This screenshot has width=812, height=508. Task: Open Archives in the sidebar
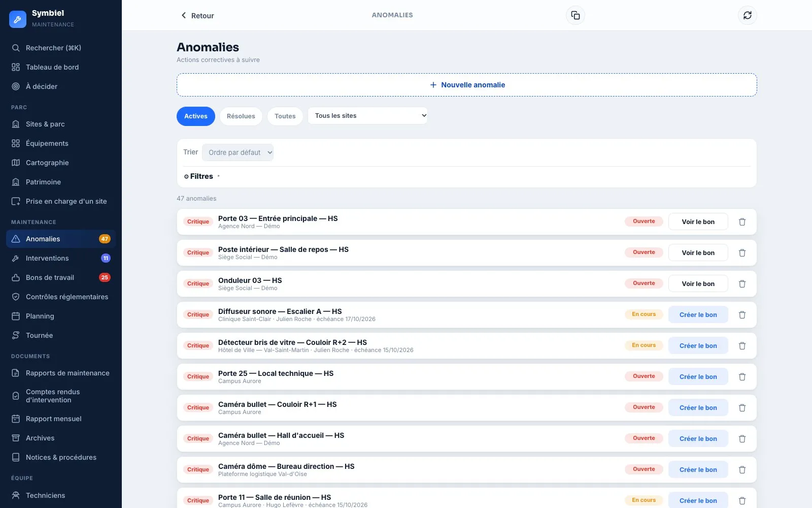pos(61,438)
